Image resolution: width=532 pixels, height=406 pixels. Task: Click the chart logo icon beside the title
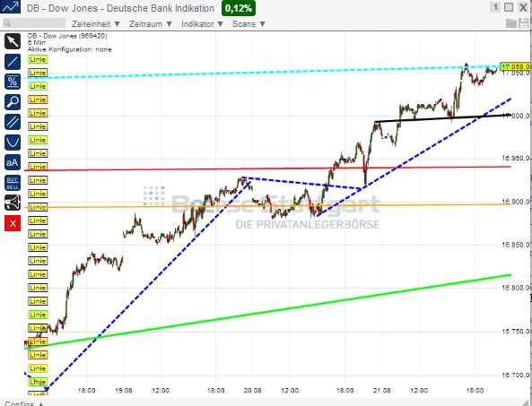click(x=10, y=7)
